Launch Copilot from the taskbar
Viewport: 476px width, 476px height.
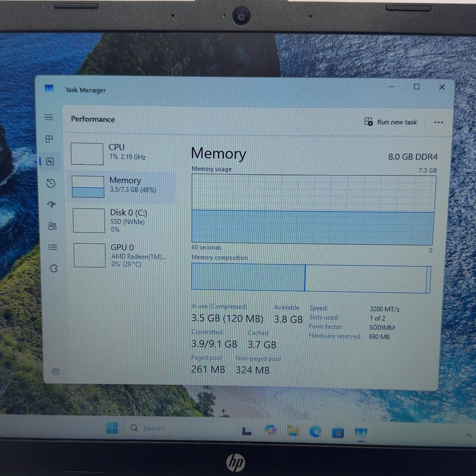pos(271,430)
